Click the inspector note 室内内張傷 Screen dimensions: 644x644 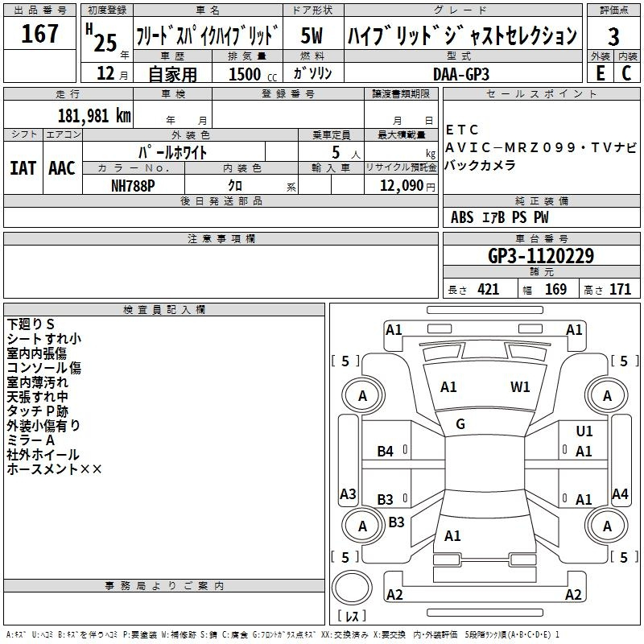click(x=36, y=353)
